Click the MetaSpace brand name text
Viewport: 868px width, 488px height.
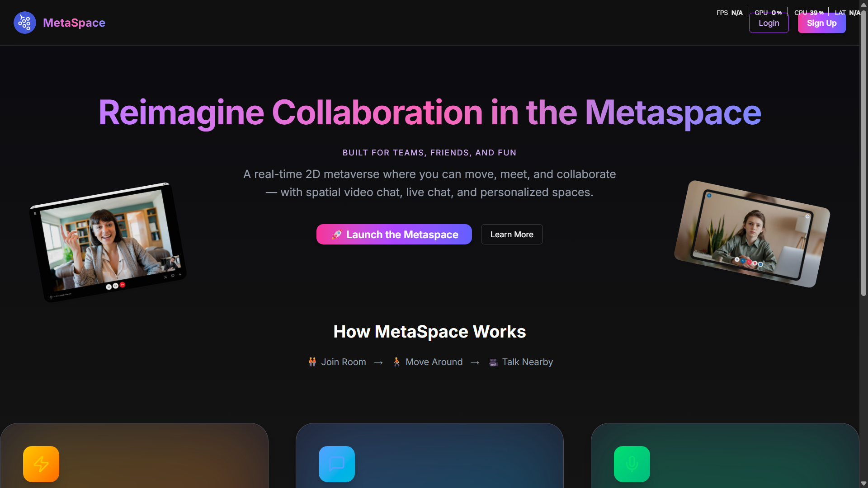(x=74, y=23)
